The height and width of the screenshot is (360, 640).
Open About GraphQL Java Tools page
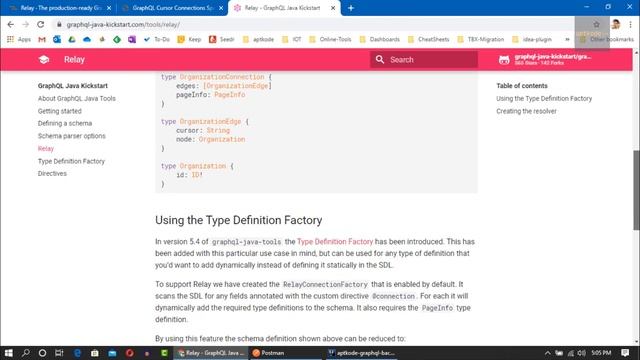[77, 98]
